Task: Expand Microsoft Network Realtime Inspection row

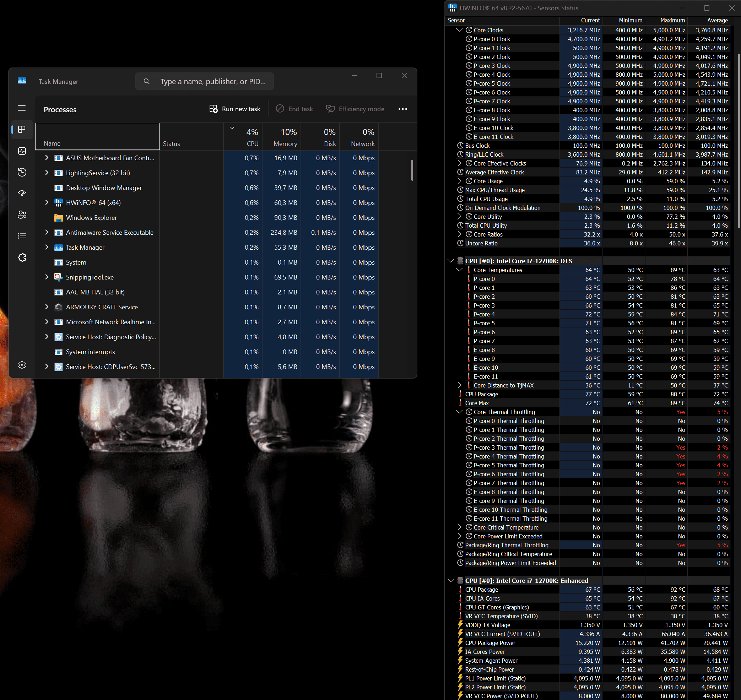Action: [x=47, y=322]
